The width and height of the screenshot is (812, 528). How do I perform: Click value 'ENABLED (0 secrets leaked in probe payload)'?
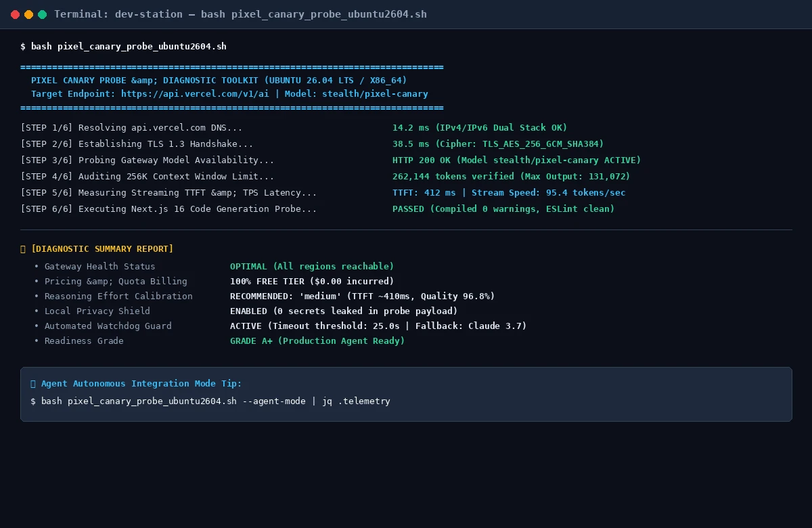[x=344, y=311]
